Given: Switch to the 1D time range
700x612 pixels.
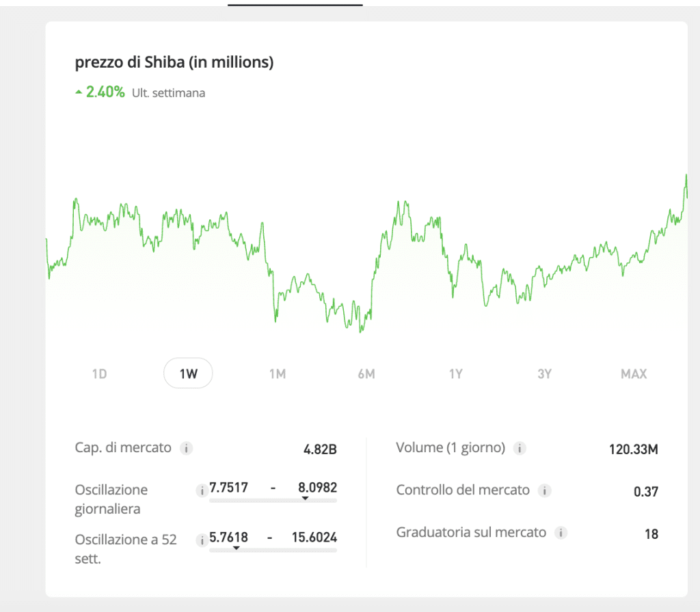Looking at the screenshot, I should click(99, 374).
